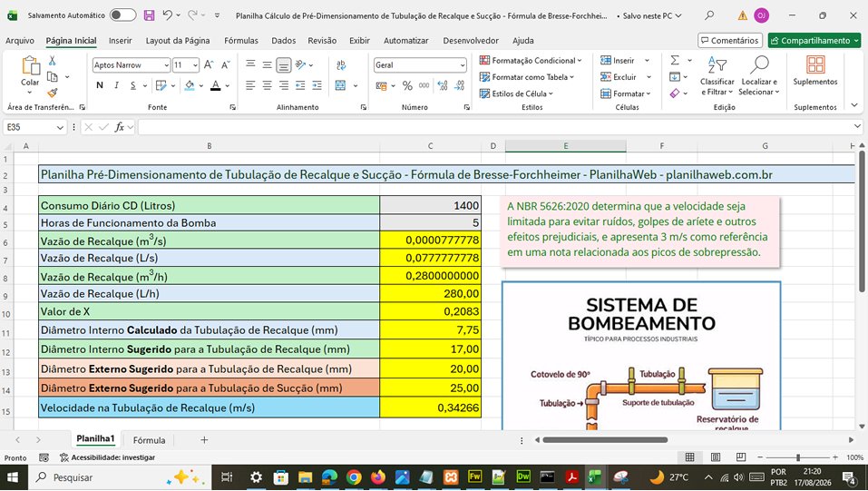Apply thousands separator 000 format
The height and width of the screenshot is (491, 868).
(x=424, y=85)
